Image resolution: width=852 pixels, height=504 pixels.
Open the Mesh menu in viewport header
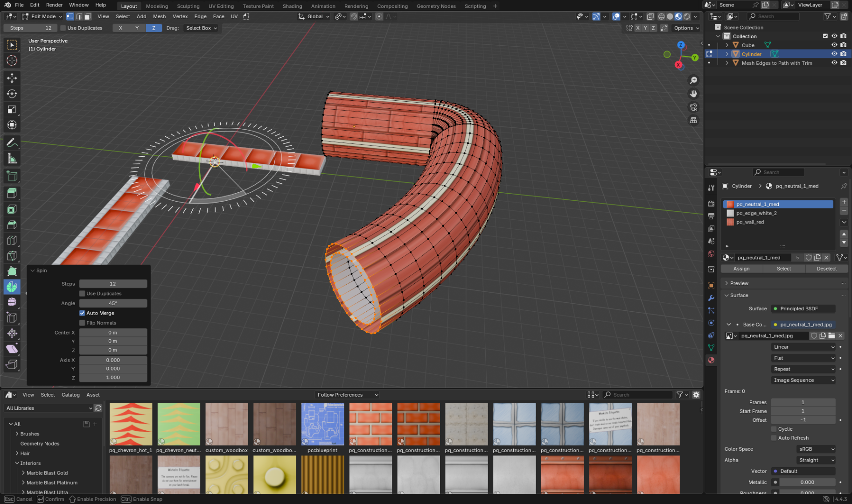click(159, 16)
